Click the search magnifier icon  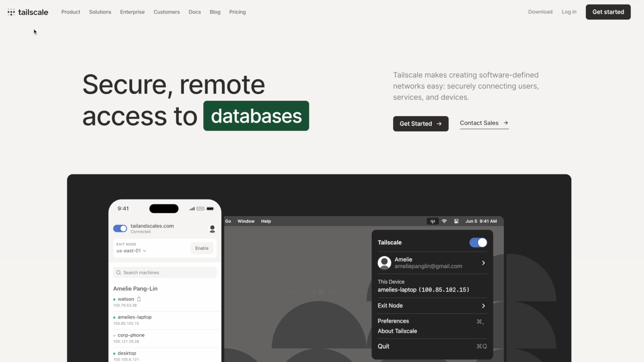tap(118, 273)
